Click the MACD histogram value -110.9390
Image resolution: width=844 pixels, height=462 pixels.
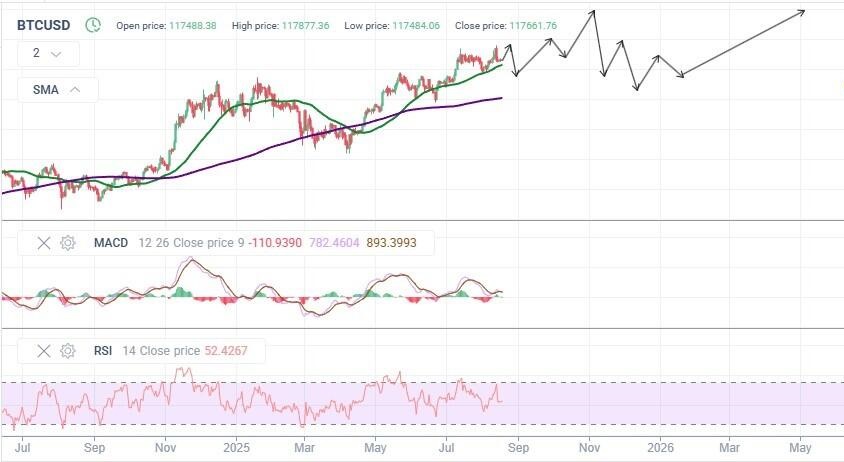pyautogui.click(x=275, y=243)
